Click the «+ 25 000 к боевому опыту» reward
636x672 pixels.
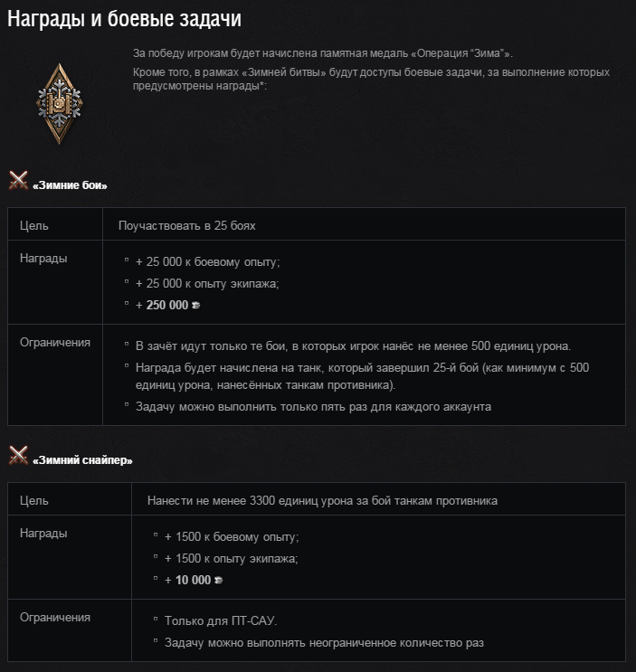207,261
